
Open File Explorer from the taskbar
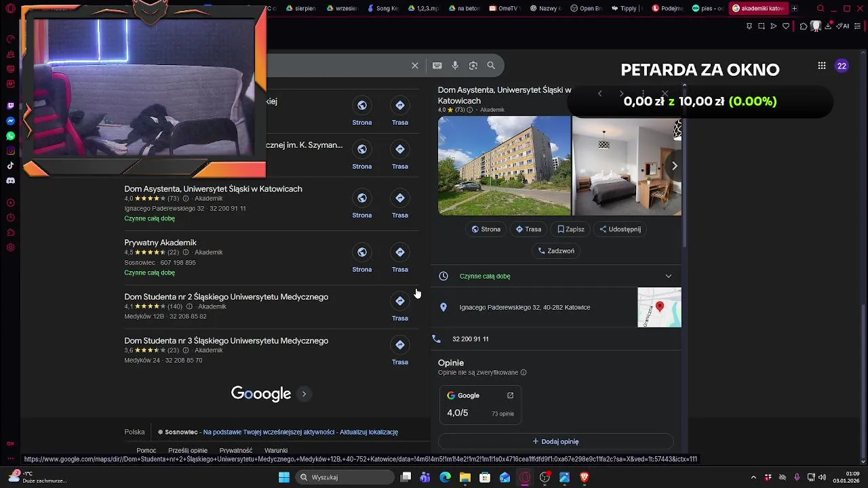tap(465, 477)
